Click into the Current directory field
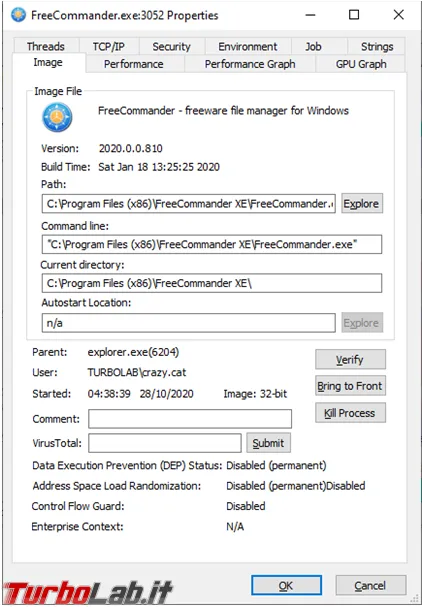 (212, 283)
